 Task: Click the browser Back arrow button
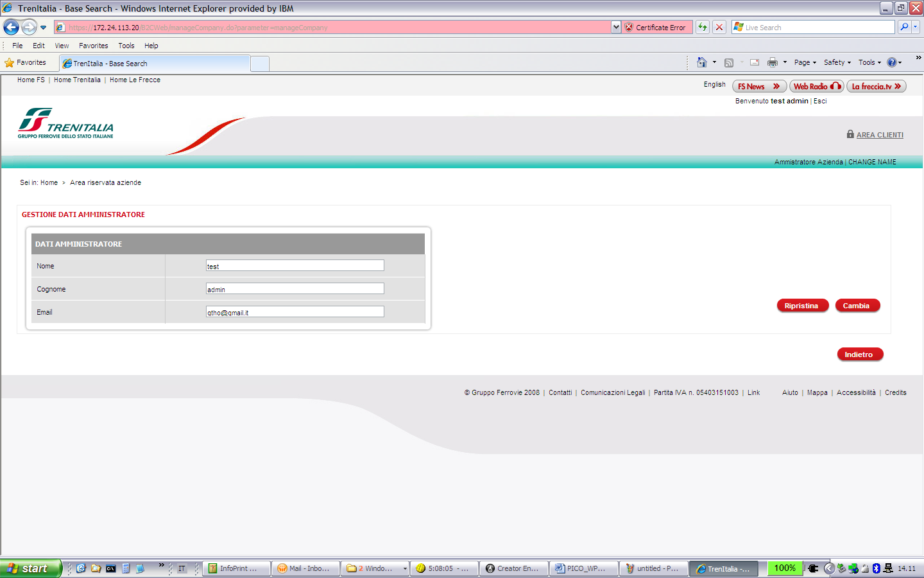point(11,27)
